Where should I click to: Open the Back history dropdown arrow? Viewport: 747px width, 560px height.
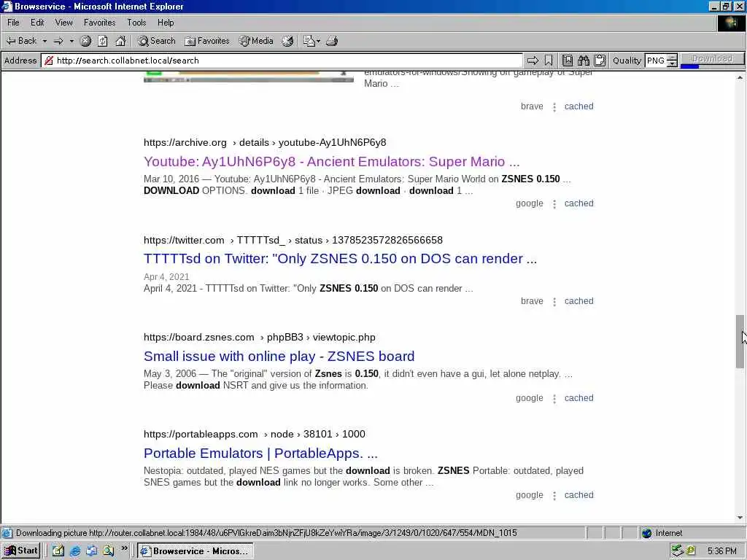click(44, 41)
